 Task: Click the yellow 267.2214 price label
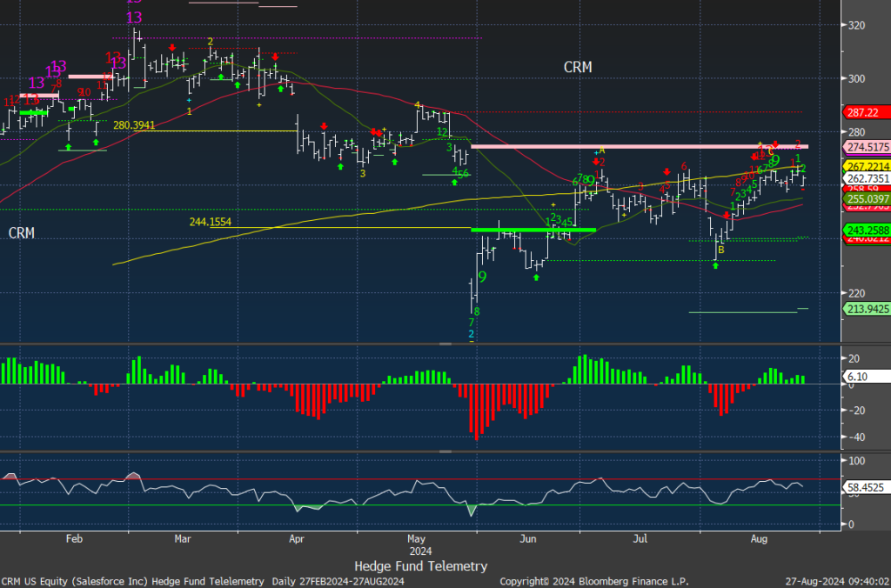click(868, 166)
